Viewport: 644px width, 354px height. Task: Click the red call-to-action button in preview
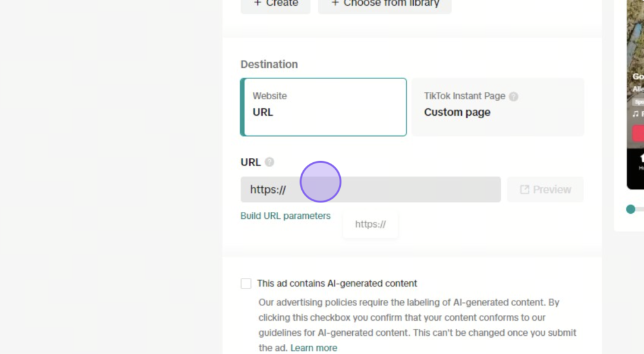pos(638,133)
